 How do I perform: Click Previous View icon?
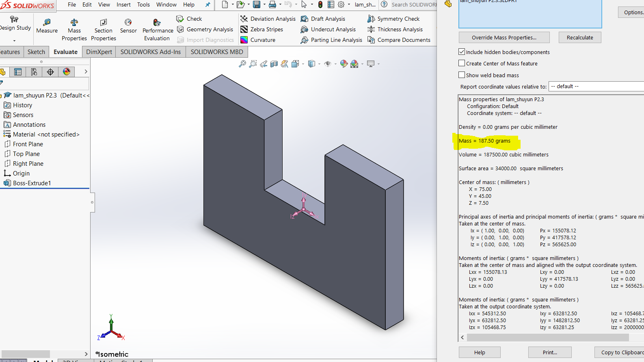[x=264, y=64]
